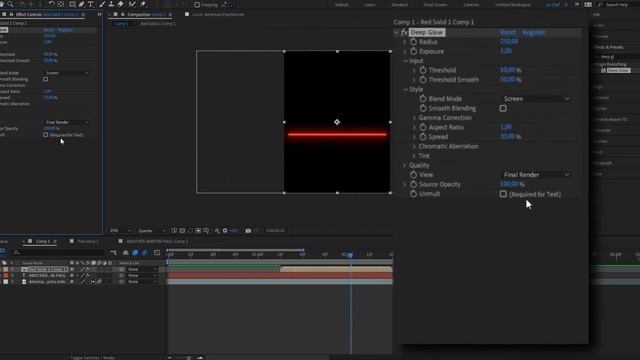Screen dimensions: 640x360
Task: Expand the Quality group
Action: [405, 165]
